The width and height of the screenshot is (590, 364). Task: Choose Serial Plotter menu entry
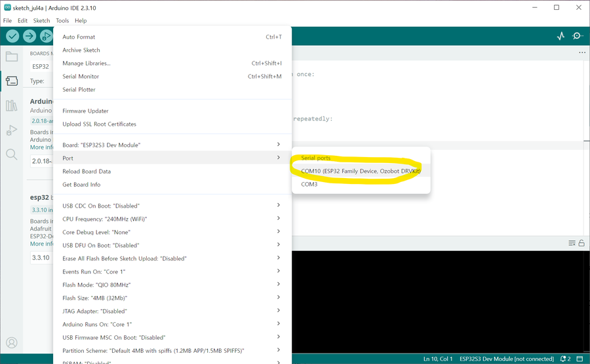[x=172, y=90]
